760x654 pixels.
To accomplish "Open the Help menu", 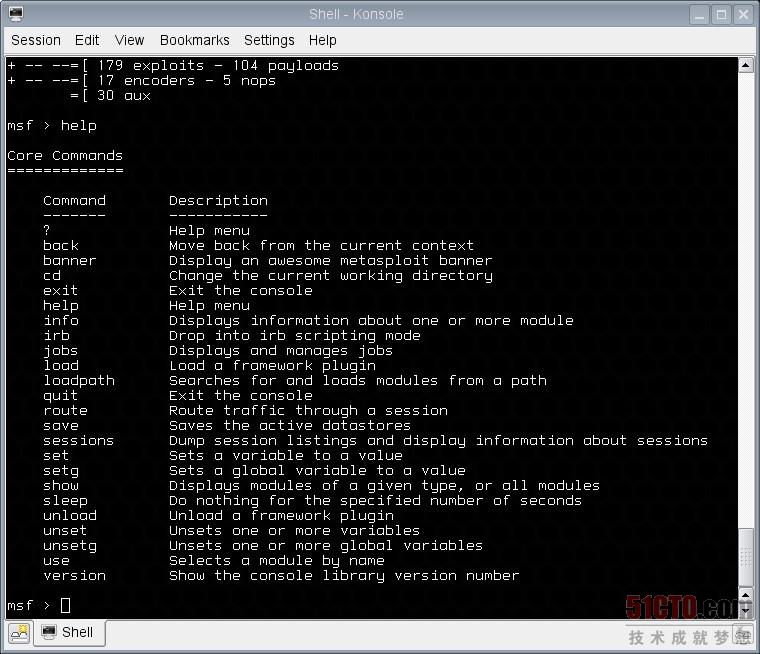I will tap(322, 40).
